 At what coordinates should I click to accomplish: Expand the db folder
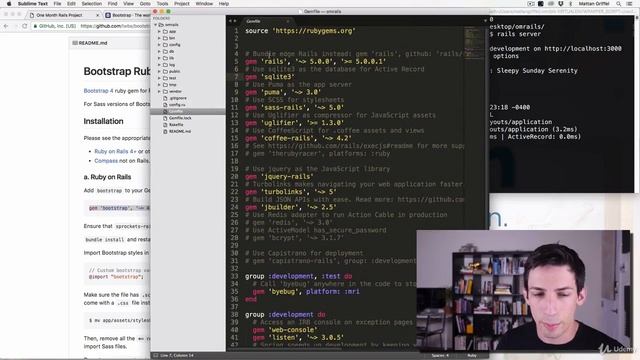tap(159, 51)
